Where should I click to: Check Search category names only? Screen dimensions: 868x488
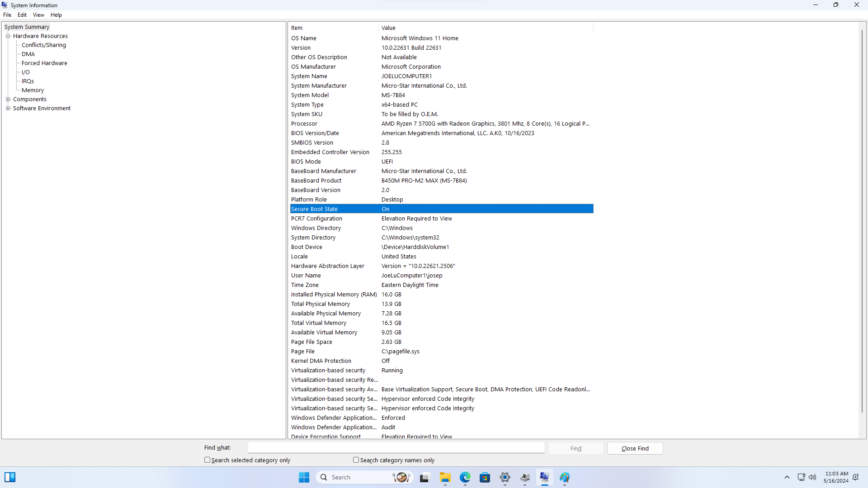356,460
